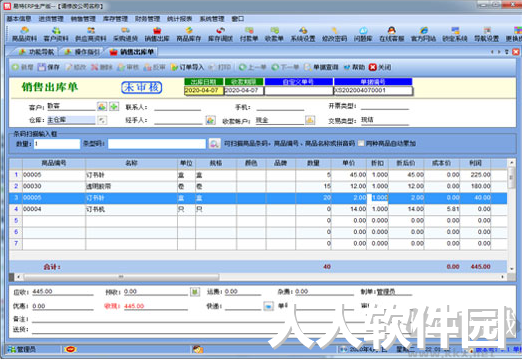Create new document with 新增

tap(23, 67)
